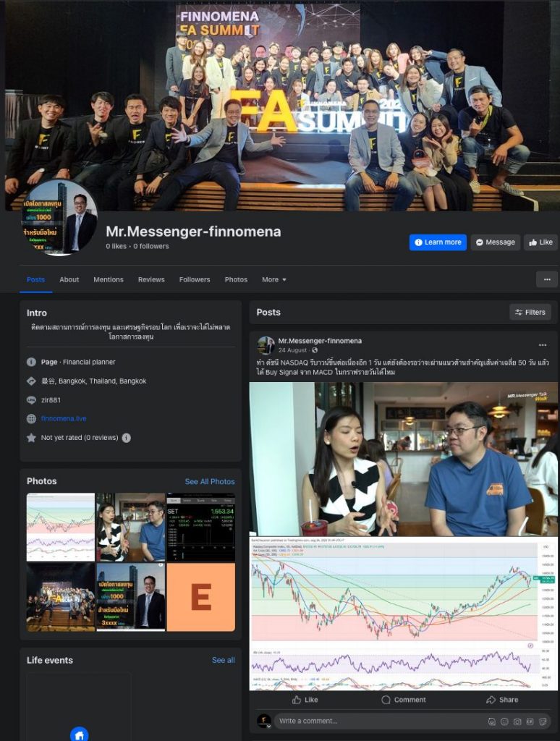Open the post Filters options
Screen dimensions: 560x741
[x=530, y=313]
